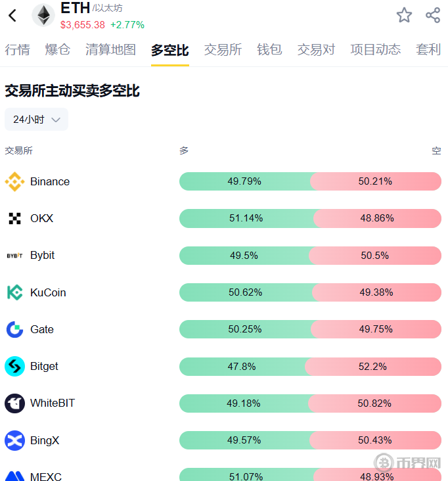Click the Gate exchange logo
The image size is (448, 481).
(x=14, y=329)
